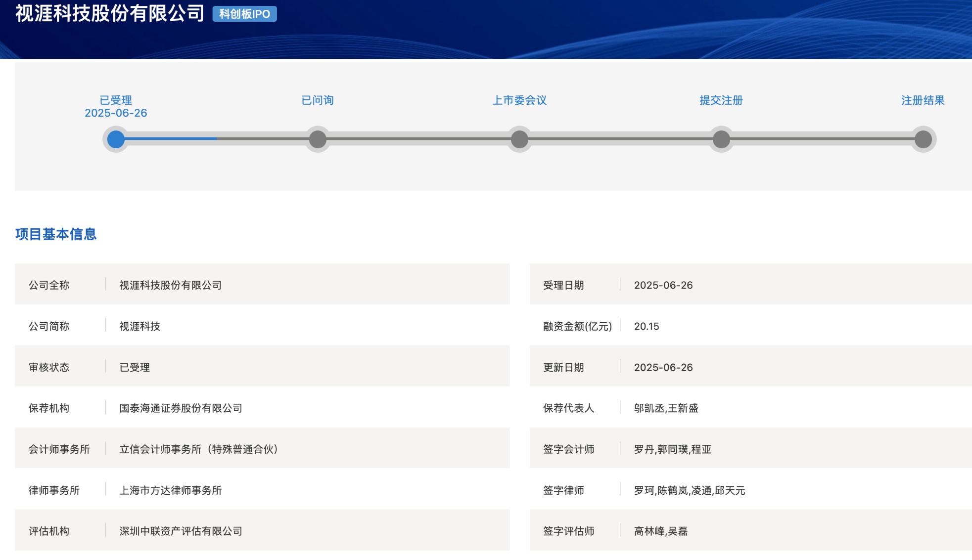Click the 更新日期 field label
Screen dimensions: 972x560
(x=563, y=367)
